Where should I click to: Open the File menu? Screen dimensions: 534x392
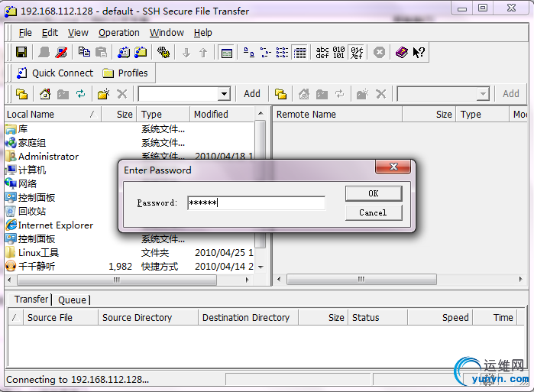[25, 33]
